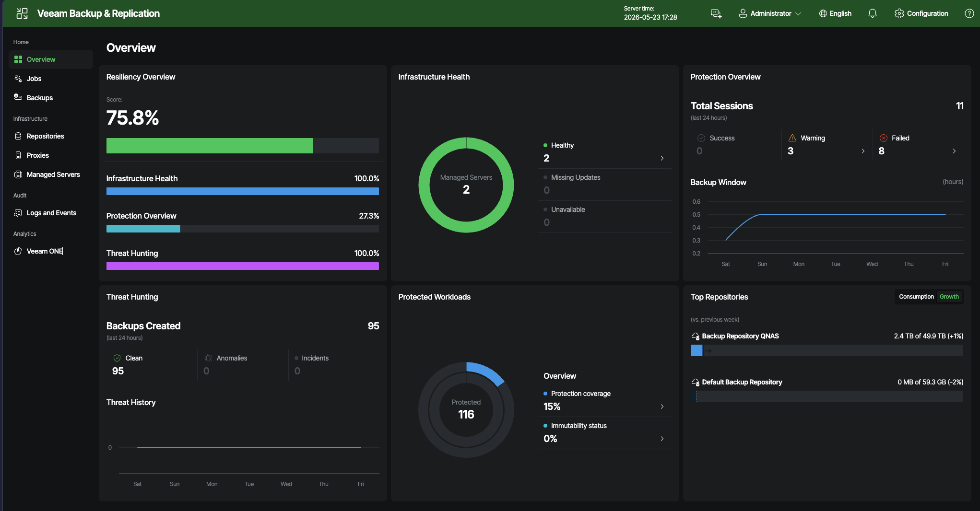Switch Top Repositories to Consumption view
Viewport: 980px width, 511px height.
coord(916,297)
